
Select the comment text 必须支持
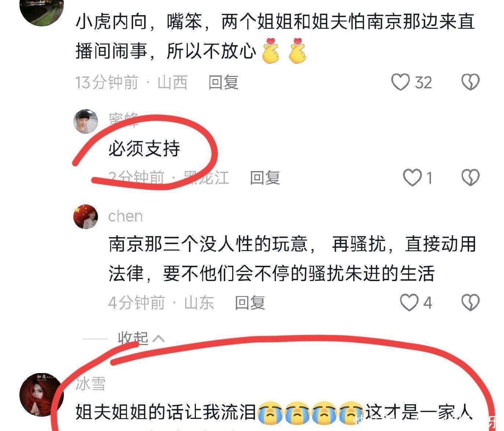pos(144,149)
